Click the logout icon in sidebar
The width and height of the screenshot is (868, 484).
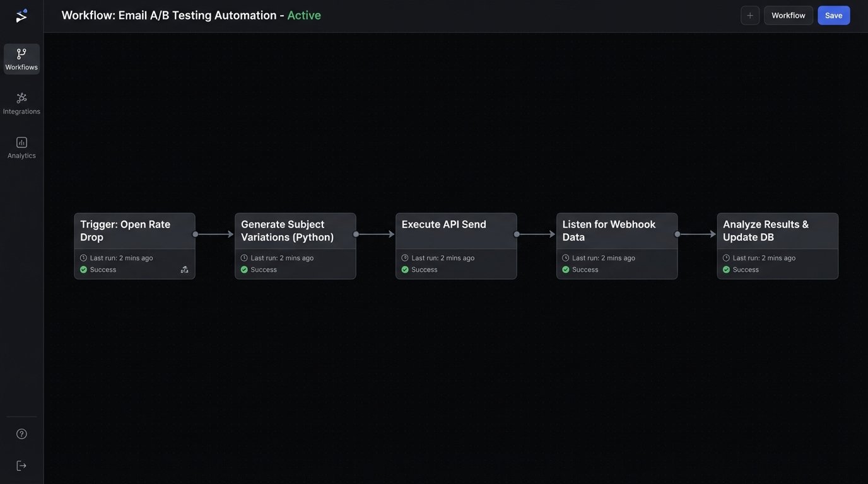click(21, 466)
